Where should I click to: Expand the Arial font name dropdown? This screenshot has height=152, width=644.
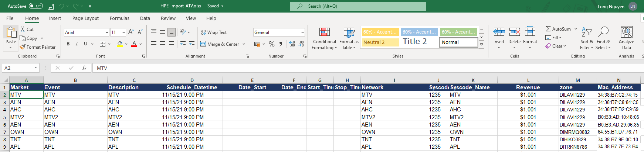point(107,32)
